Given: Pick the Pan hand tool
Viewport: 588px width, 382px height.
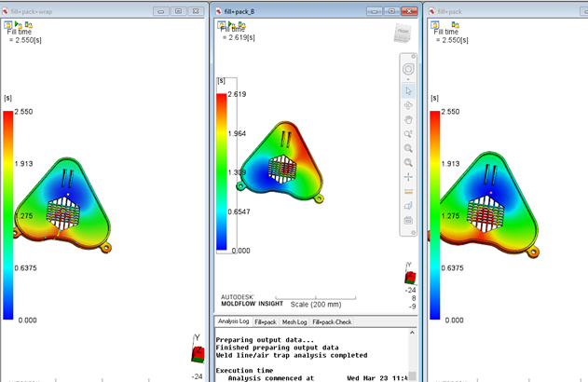Looking at the screenshot, I should [408, 119].
